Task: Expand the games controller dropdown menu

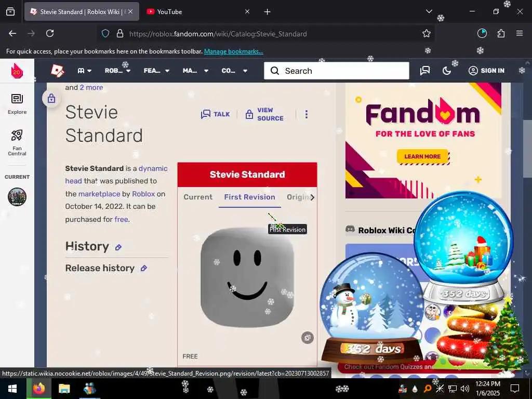Action: (x=85, y=71)
